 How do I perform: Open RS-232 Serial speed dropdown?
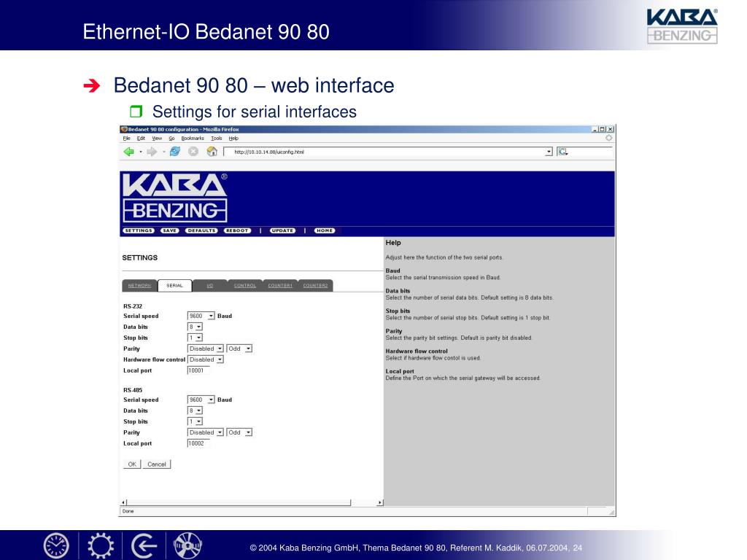(x=211, y=316)
